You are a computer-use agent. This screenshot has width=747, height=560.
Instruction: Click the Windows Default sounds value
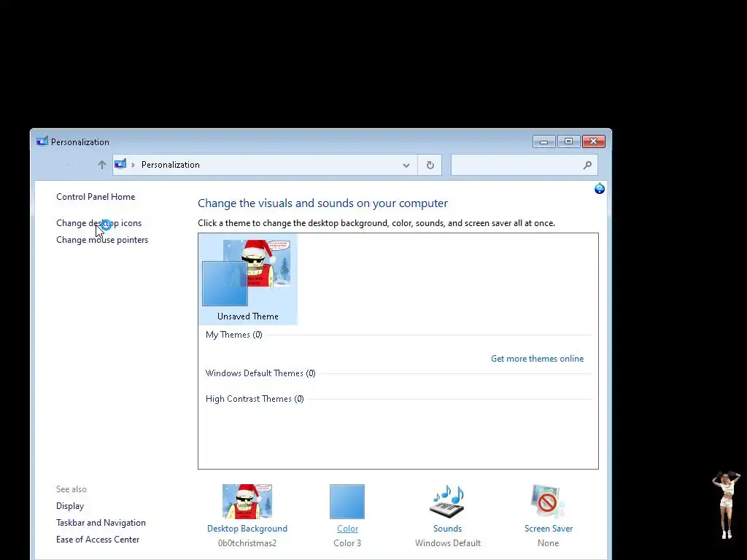[448, 542]
